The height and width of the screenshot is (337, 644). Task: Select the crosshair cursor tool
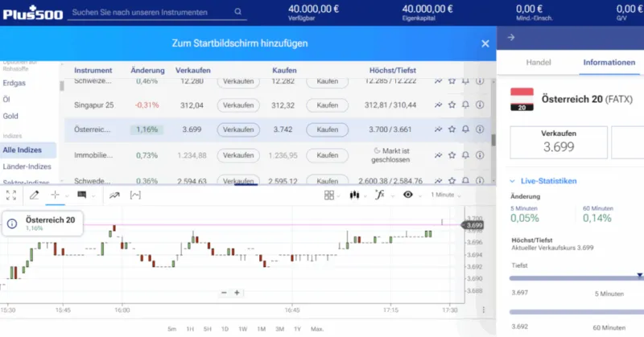(x=55, y=195)
